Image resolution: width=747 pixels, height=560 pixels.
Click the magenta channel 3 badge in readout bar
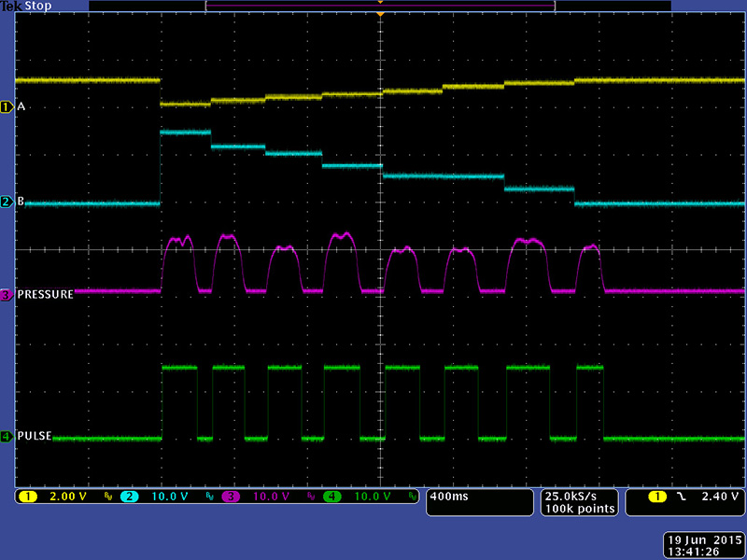pos(229,497)
